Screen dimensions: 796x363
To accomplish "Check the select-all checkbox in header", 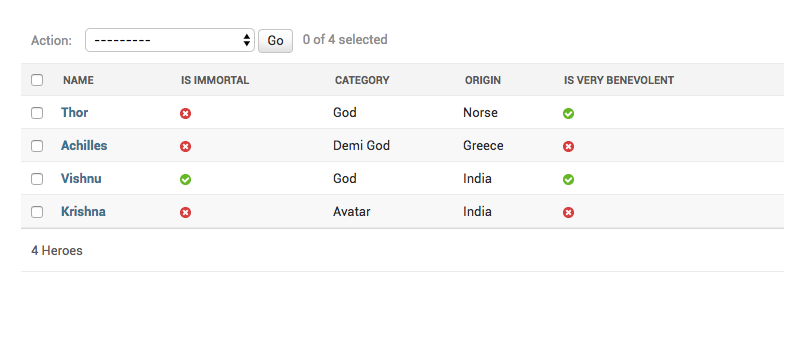I will tap(37, 80).
